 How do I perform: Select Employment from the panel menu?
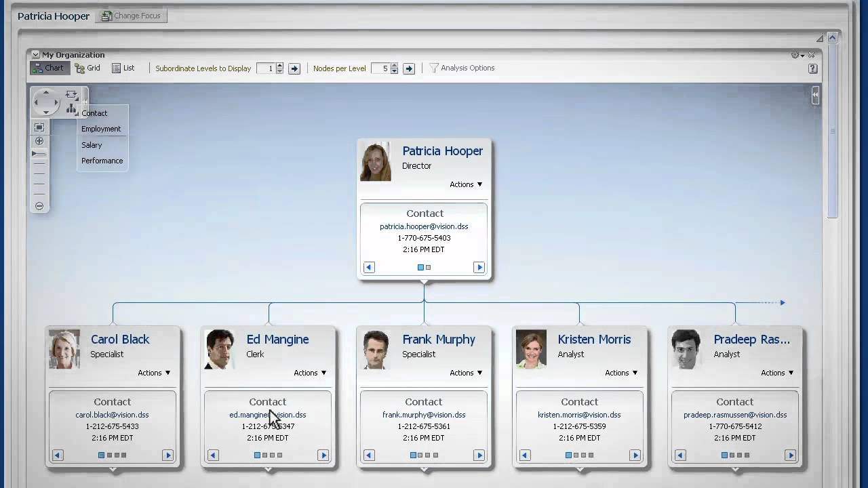pyautogui.click(x=101, y=129)
